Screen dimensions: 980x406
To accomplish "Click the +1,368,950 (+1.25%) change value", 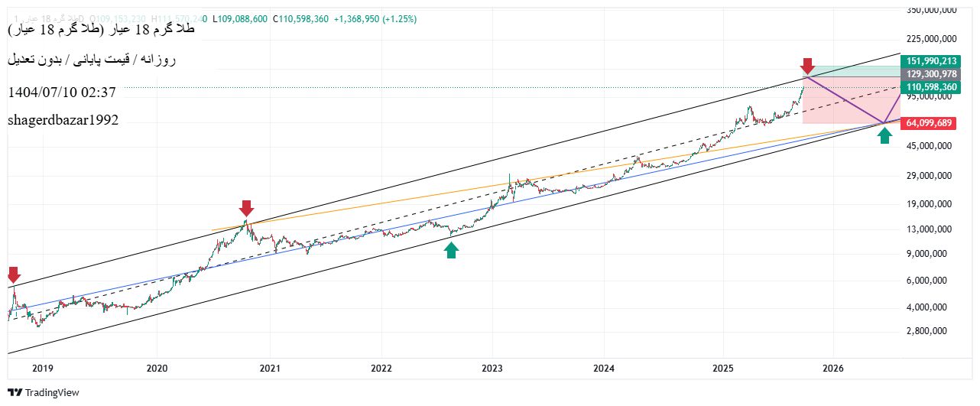I will click(375, 19).
